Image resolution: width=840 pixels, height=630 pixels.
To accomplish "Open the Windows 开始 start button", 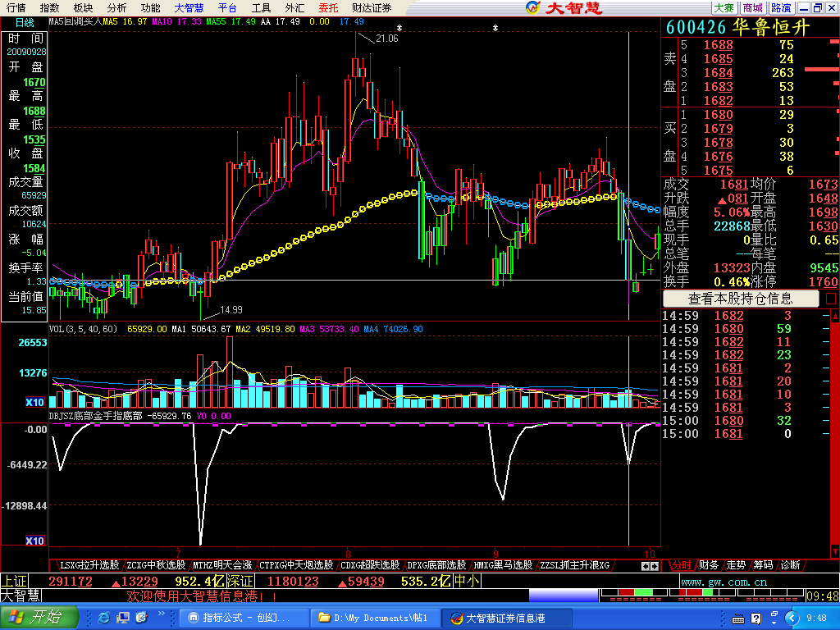I will (x=39, y=617).
